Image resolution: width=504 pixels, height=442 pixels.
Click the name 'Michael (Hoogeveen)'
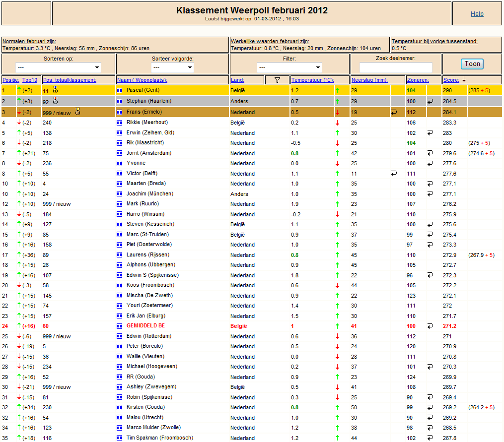tap(152, 367)
